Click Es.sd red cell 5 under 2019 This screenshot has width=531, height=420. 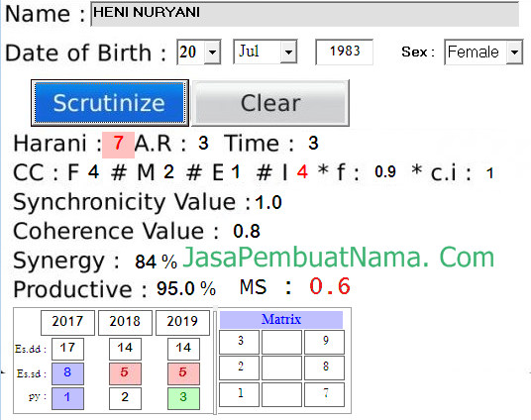[183, 373]
